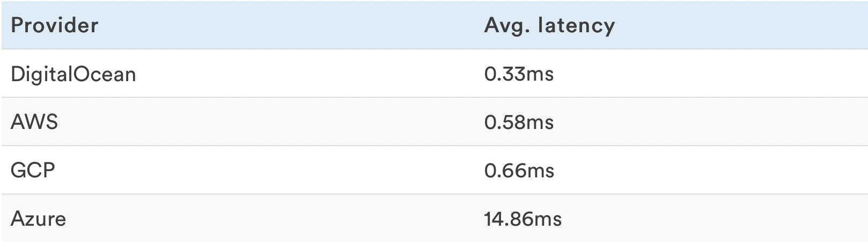Click the Avg. latency column header
868x244 pixels.
click(549, 25)
